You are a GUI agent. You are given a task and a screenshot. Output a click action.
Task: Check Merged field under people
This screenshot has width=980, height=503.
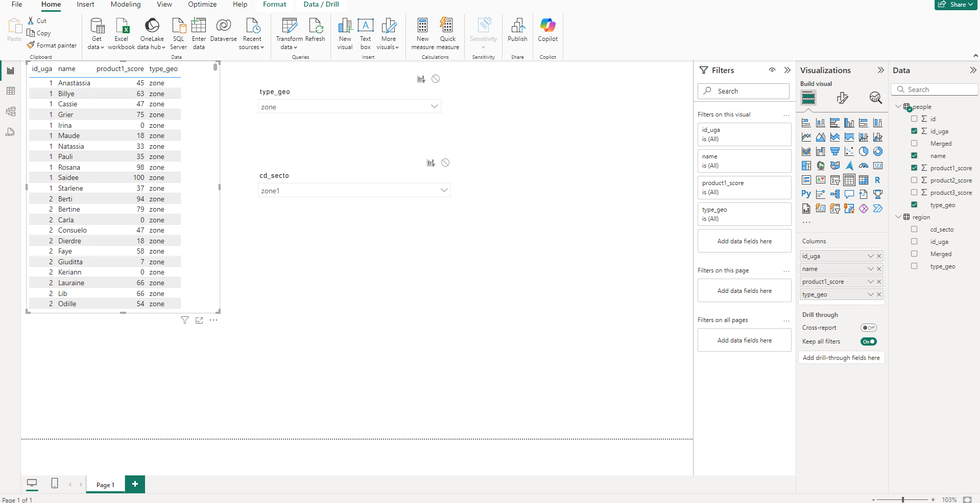pyautogui.click(x=914, y=143)
